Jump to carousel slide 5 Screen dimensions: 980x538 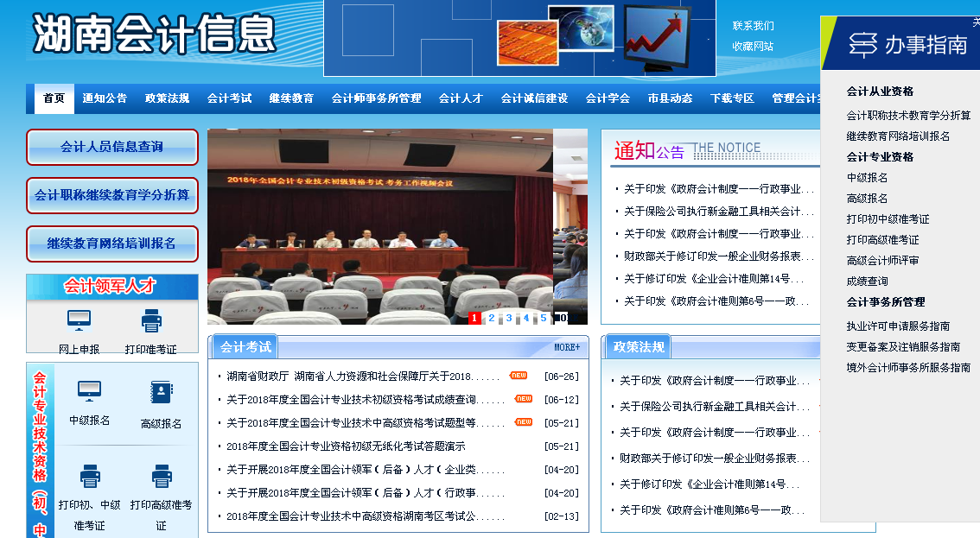click(x=543, y=318)
